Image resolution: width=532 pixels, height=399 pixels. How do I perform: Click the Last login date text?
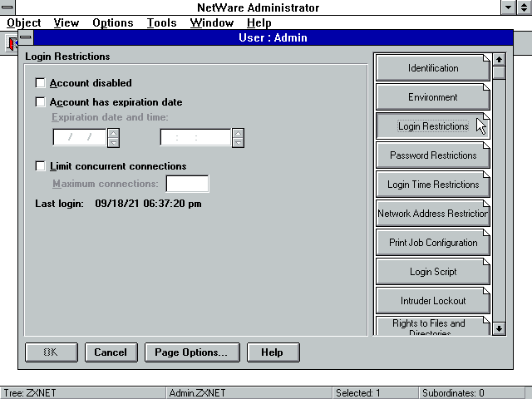148,204
